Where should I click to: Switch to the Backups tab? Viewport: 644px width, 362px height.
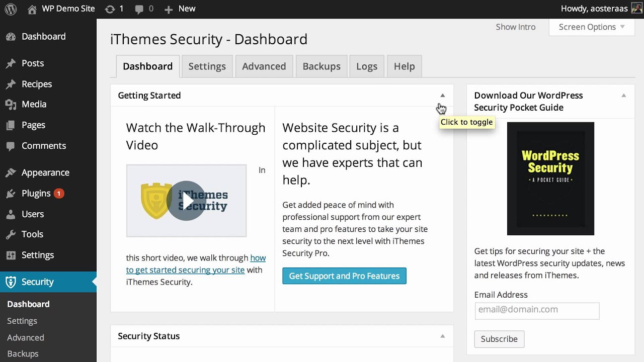point(321,66)
